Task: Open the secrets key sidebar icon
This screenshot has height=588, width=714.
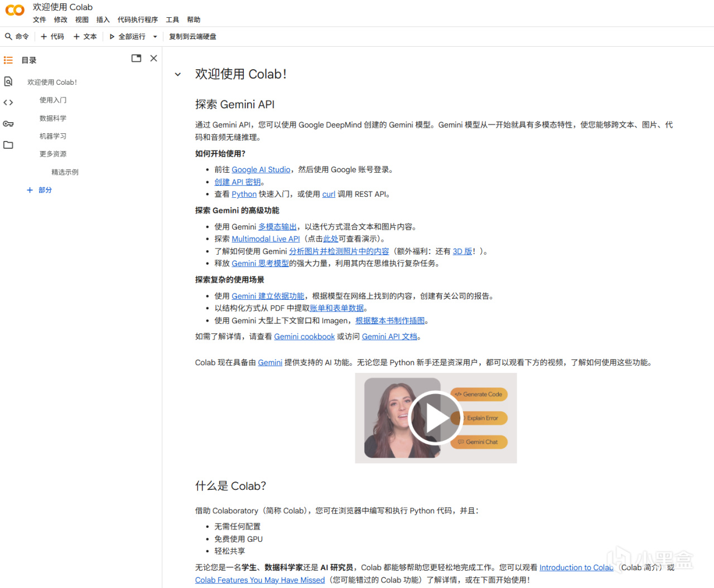Action: (8, 124)
